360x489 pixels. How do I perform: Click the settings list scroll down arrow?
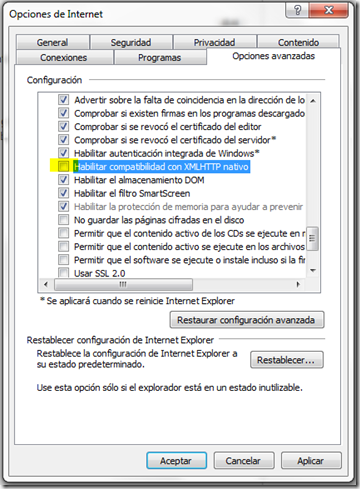[x=313, y=270]
